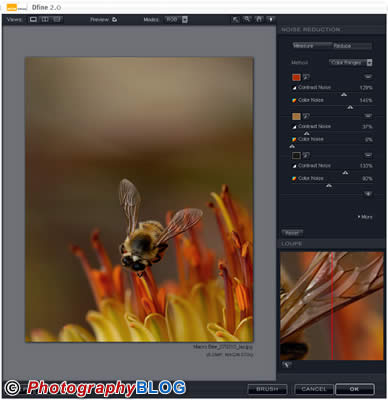This screenshot has height=400, width=388.
Task: Pick the eyedropper beside the red color swatch
Action: tap(306, 77)
